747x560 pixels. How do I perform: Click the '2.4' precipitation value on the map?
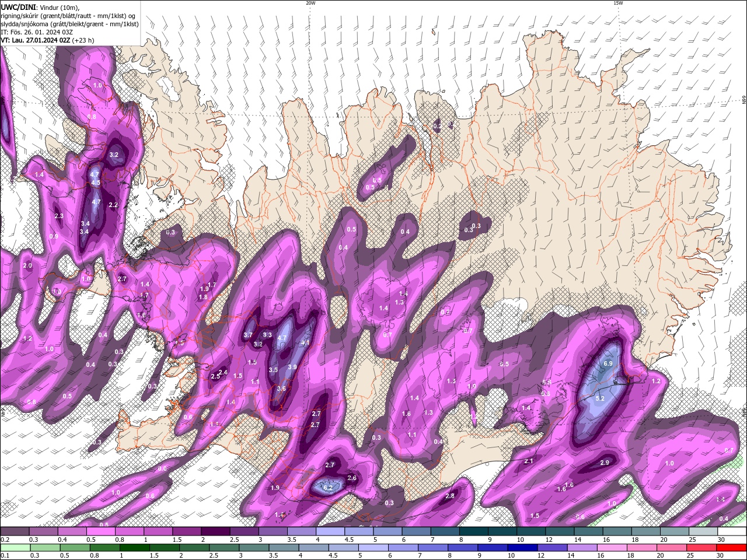(x=222, y=372)
